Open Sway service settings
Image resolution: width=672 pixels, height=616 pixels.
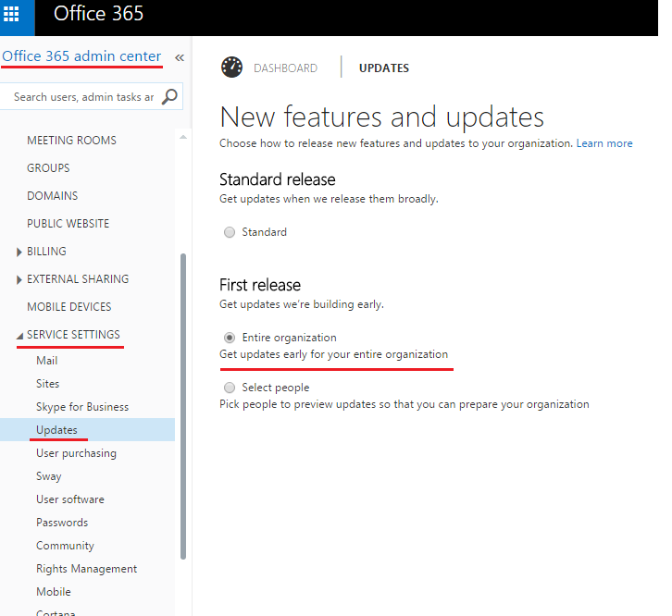49,476
